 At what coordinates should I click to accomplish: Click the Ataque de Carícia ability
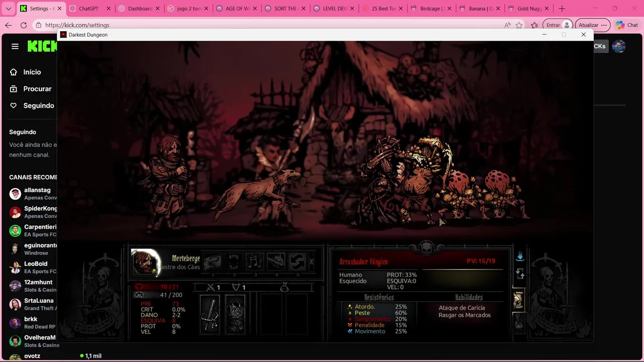[462, 308]
